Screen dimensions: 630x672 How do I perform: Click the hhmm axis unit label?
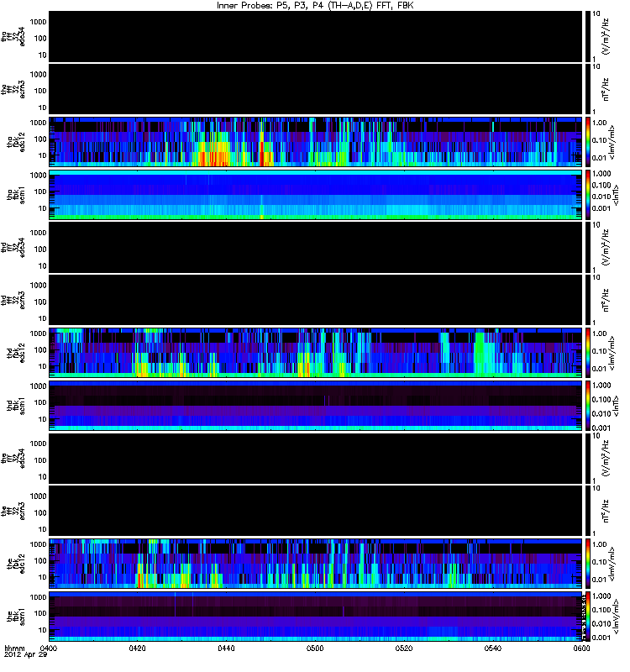tap(14, 648)
